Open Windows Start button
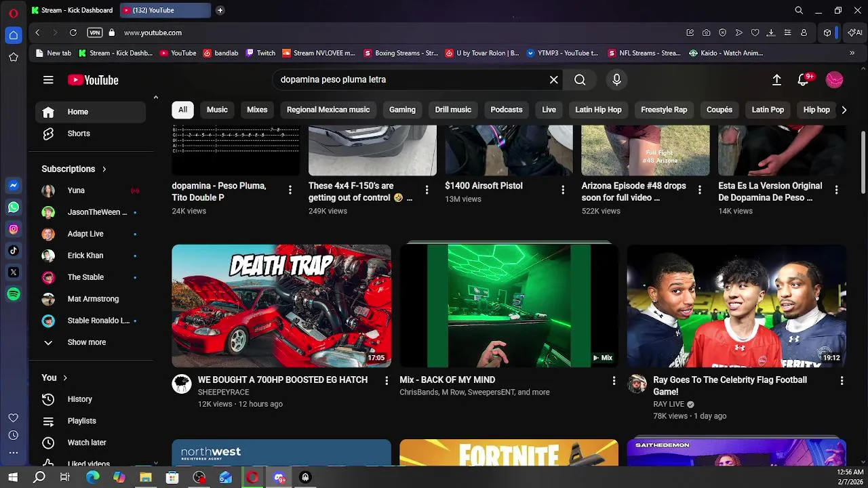The image size is (868, 488). (13, 477)
